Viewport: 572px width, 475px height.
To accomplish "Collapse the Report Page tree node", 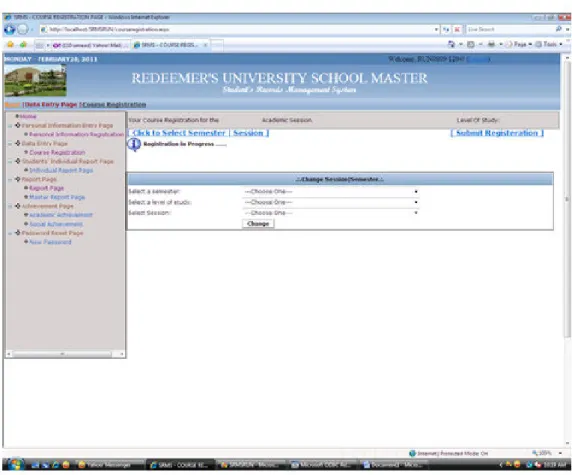I will pos(10,179).
